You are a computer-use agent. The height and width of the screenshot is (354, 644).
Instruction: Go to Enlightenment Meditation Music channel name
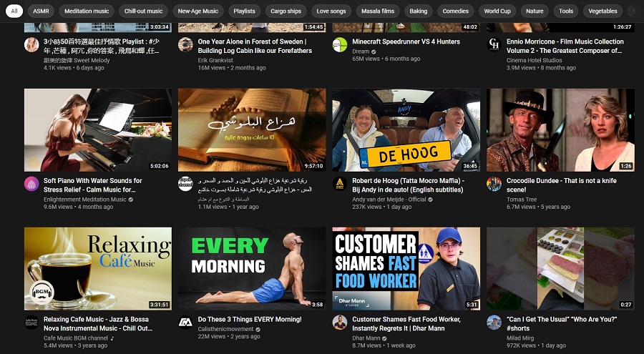(x=85, y=200)
